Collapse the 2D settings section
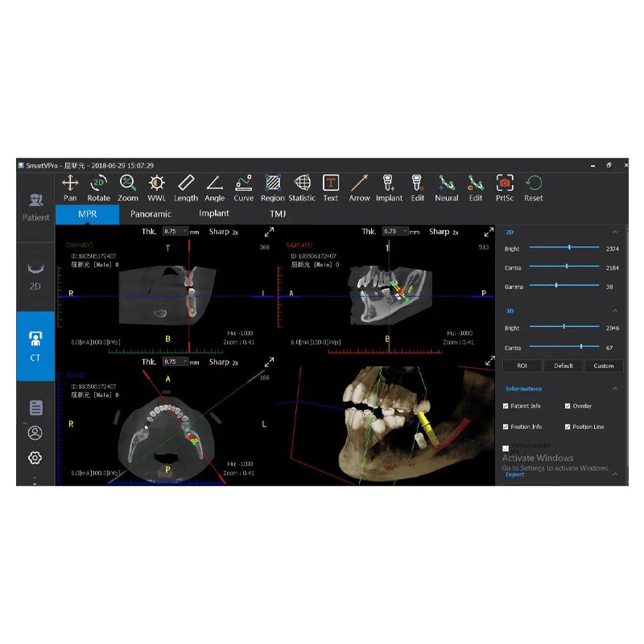The height and width of the screenshot is (644, 644). 615,231
